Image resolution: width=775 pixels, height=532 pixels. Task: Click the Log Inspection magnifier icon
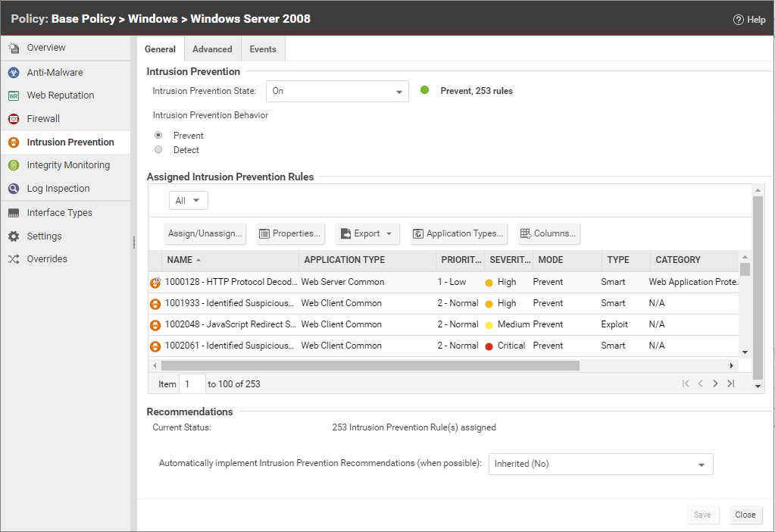coord(14,189)
